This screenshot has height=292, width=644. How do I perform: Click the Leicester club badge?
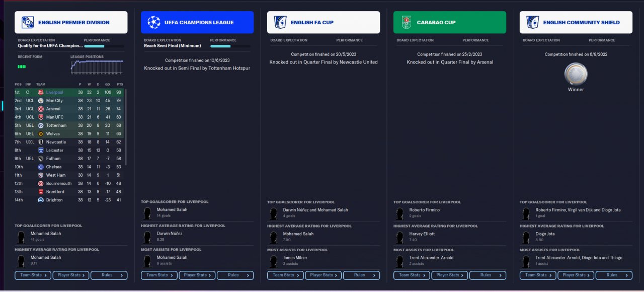(x=41, y=150)
